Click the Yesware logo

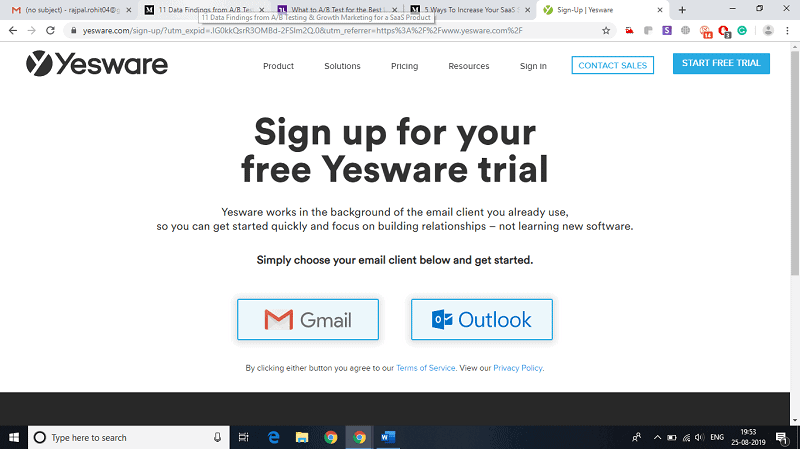click(x=96, y=64)
